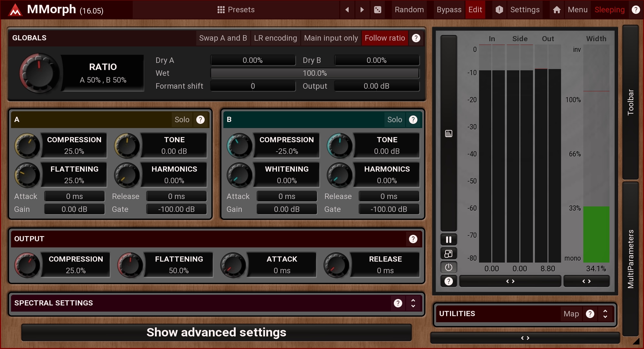Click the exclamation warning icon near Settings
Viewport: 644px width, 349px height.
pos(499,10)
